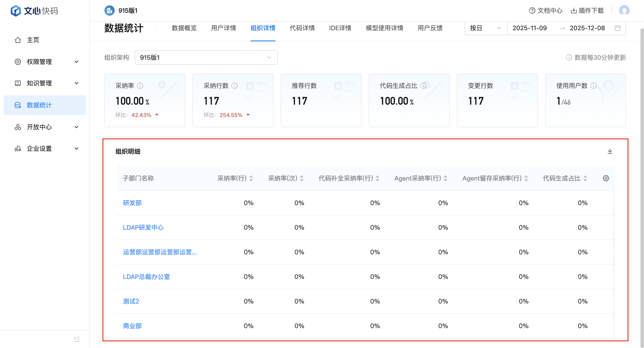Viewport: 644px width, 348px height.
Task: Open table column settings gear
Action: (606, 178)
